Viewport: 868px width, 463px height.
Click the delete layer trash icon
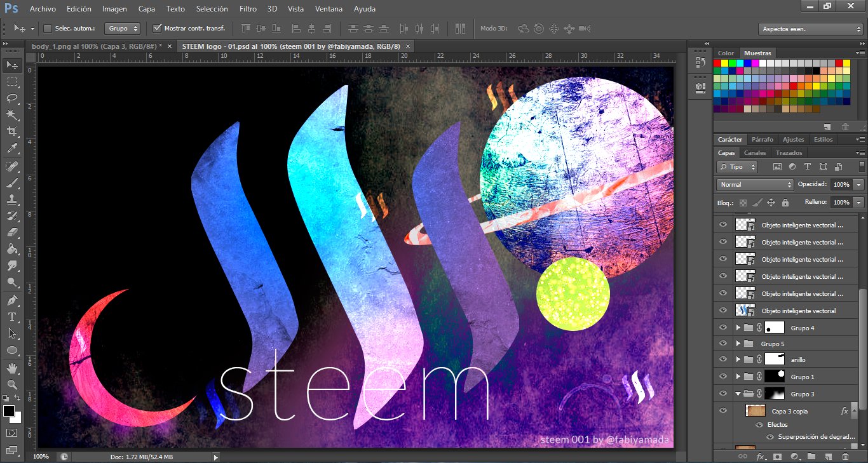(845, 456)
